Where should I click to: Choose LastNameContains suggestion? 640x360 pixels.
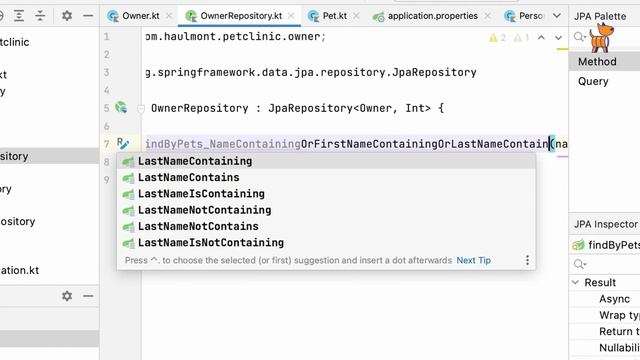(326, 178)
